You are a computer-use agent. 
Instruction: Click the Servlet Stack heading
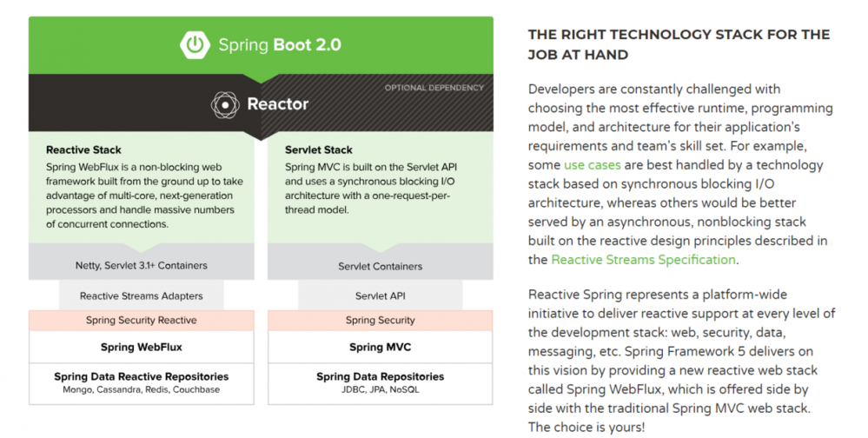tap(318, 150)
